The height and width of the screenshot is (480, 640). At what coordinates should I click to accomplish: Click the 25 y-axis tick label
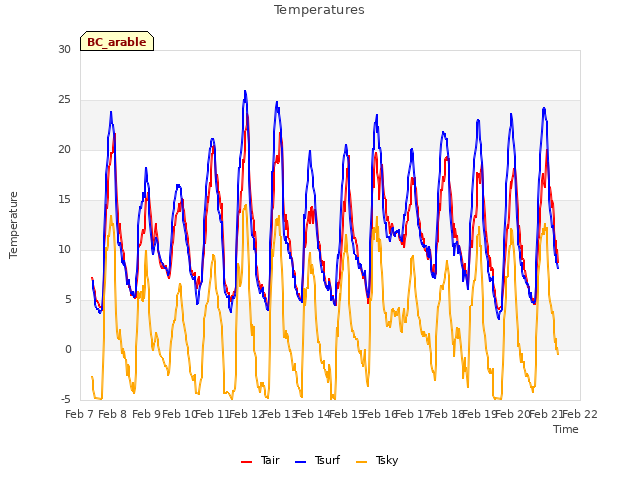pyautogui.click(x=64, y=100)
